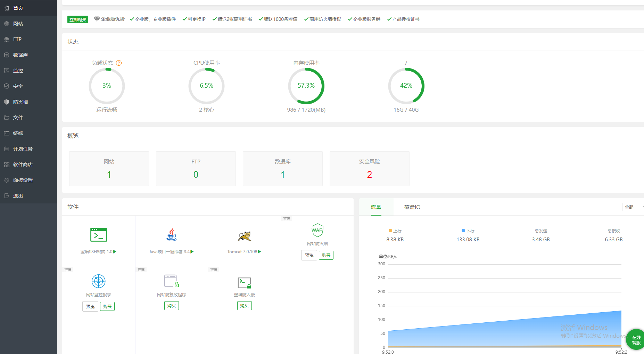Click the diamond icon beside 企业版优势

(x=97, y=19)
